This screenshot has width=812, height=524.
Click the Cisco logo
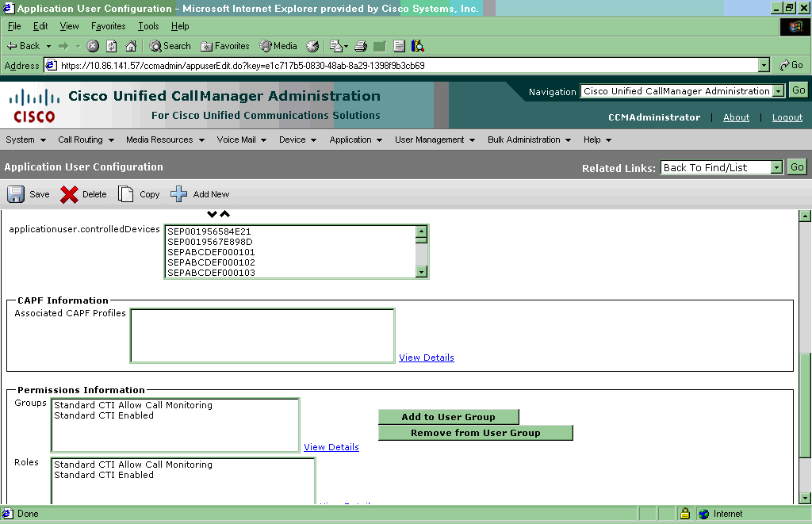[x=34, y=105]
